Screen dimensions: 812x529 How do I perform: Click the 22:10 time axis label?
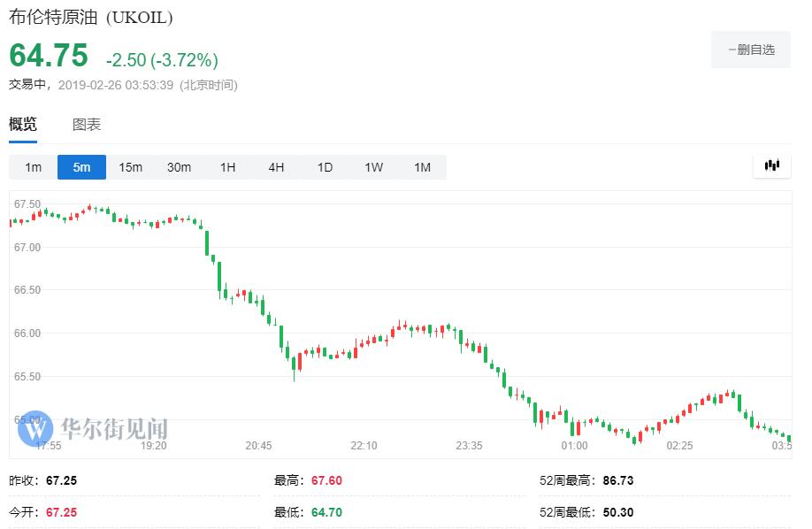point(364,446)
